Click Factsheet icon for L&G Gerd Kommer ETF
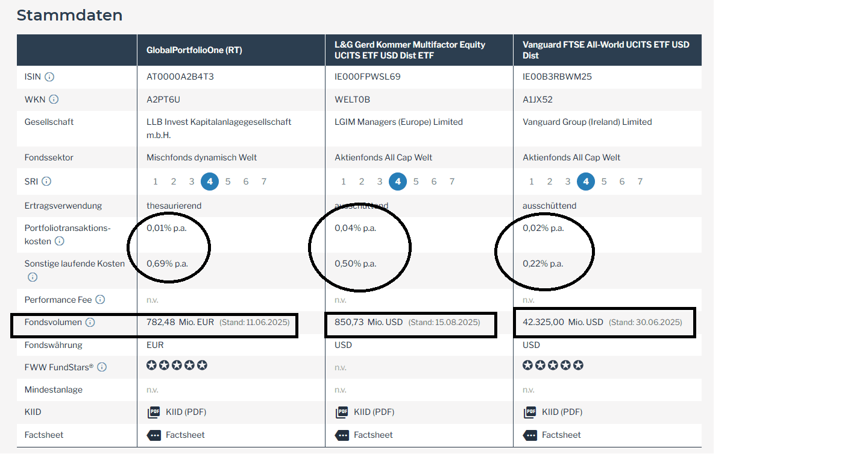This screenshot has width=868, height=474. pos(342,435)
